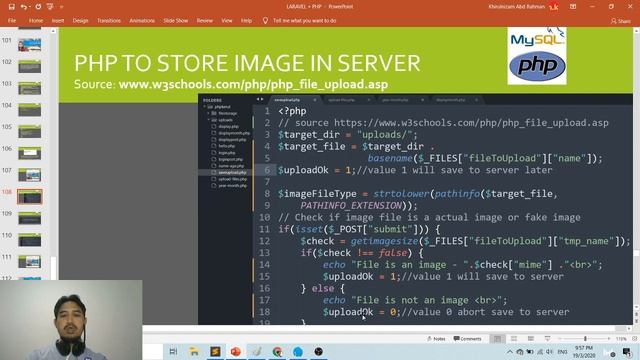Select slide 105 thumbnail
This screenshot has width=640, height=360.
(29, 131)
